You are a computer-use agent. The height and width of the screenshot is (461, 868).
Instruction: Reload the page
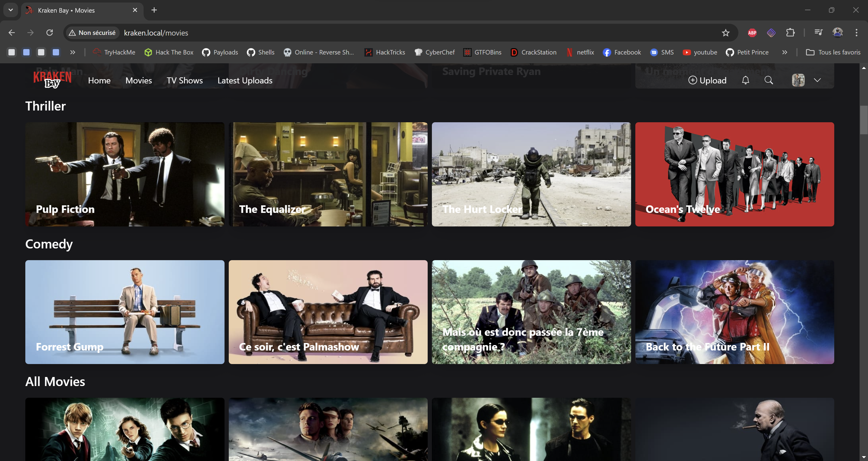(x=49, y=33)
